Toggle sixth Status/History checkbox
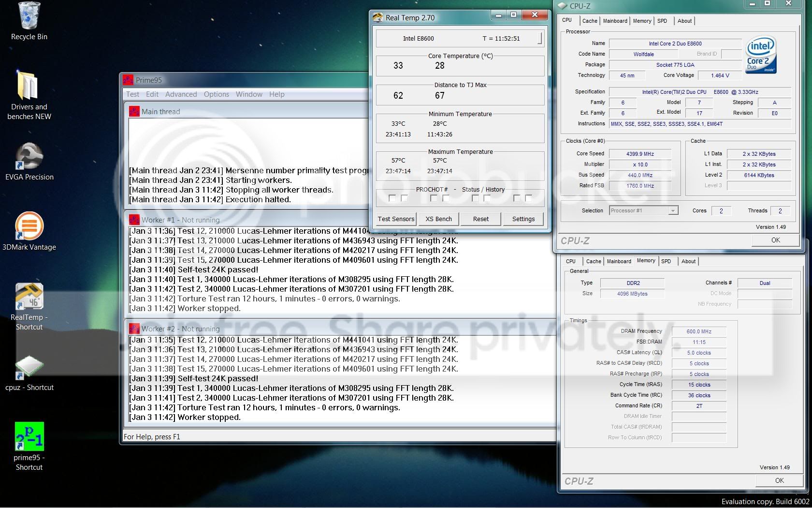 tap(487, 198)
